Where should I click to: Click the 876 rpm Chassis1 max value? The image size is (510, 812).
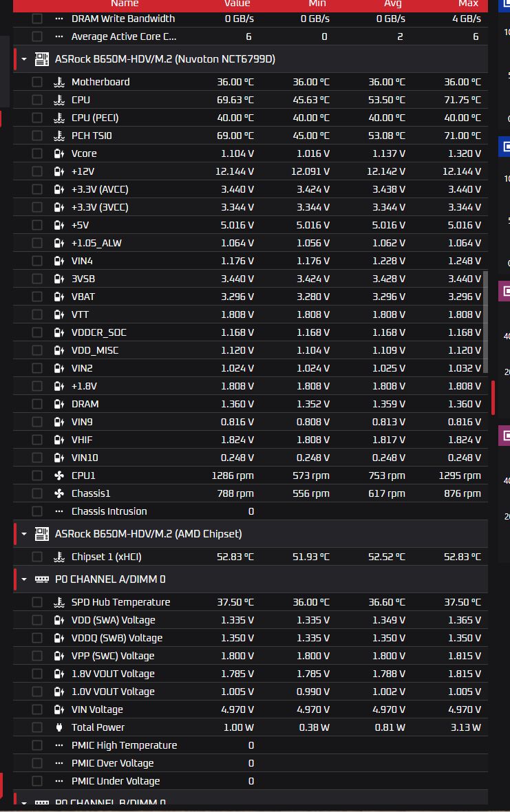463,493
